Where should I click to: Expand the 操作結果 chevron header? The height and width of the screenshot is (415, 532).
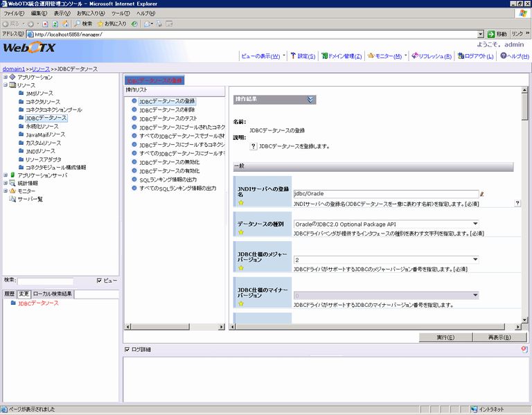310,99
